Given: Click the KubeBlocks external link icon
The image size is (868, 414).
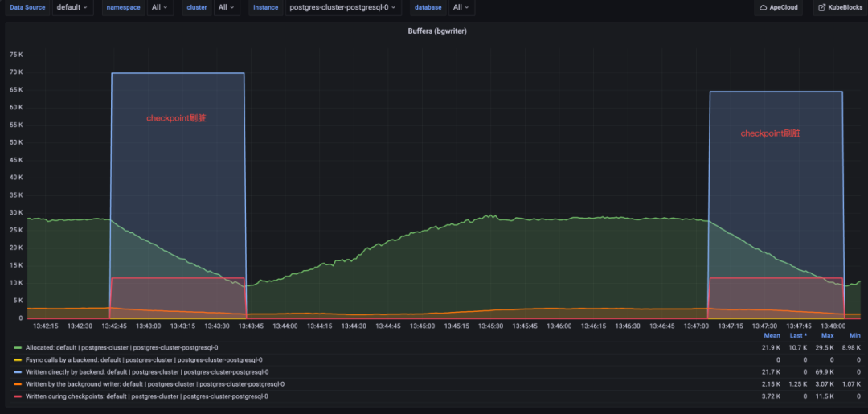Looking at the screenshot, I should tap(821, 7).
